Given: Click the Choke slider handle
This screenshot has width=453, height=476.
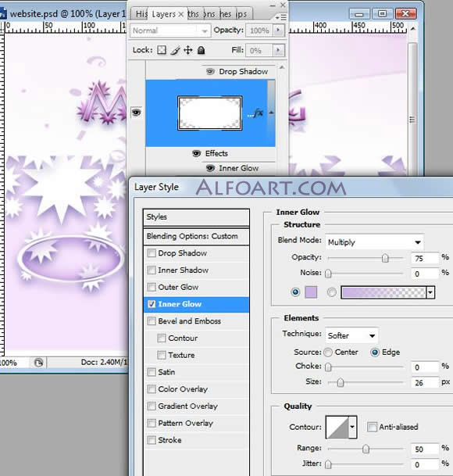Looking at the screenshot, I should [328, 367].
